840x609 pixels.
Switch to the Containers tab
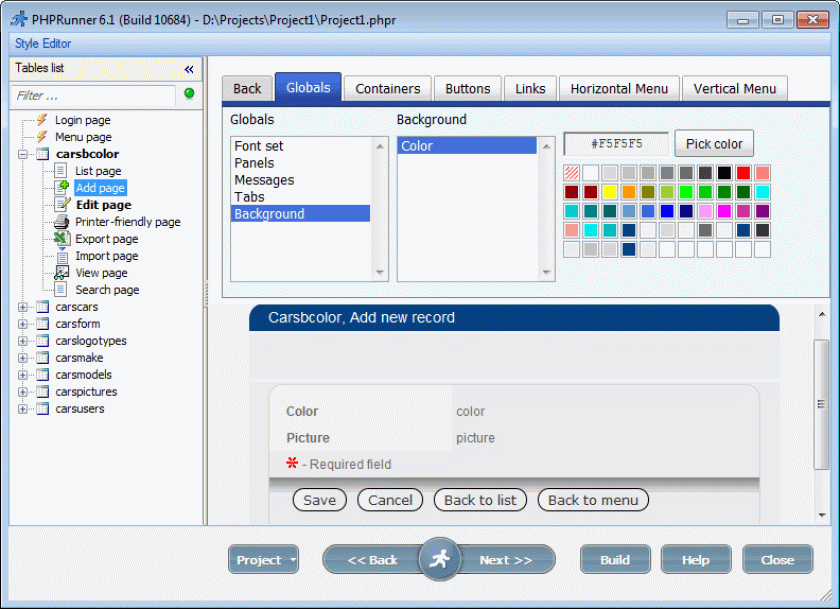click(388, 88)
